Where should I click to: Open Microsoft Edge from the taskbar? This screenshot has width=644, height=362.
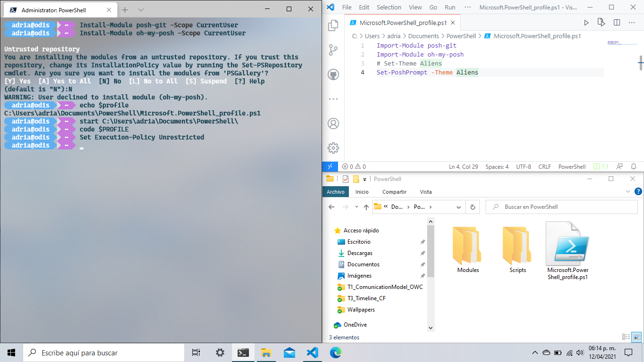point(335,353)
